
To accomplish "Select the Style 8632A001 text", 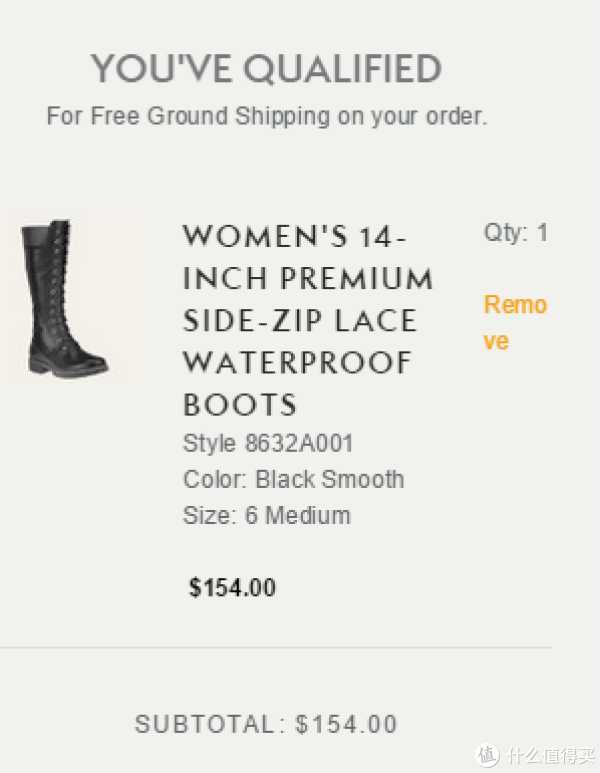I will pos(268,443).
